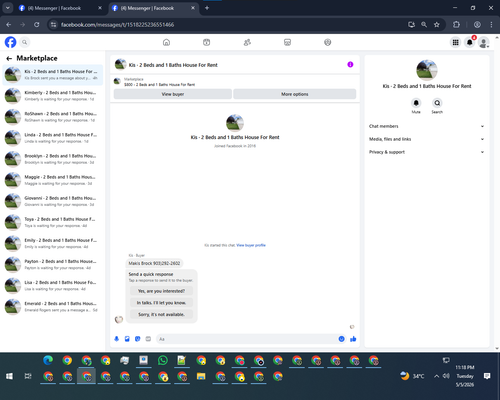Choose a sticker icon

138,339
